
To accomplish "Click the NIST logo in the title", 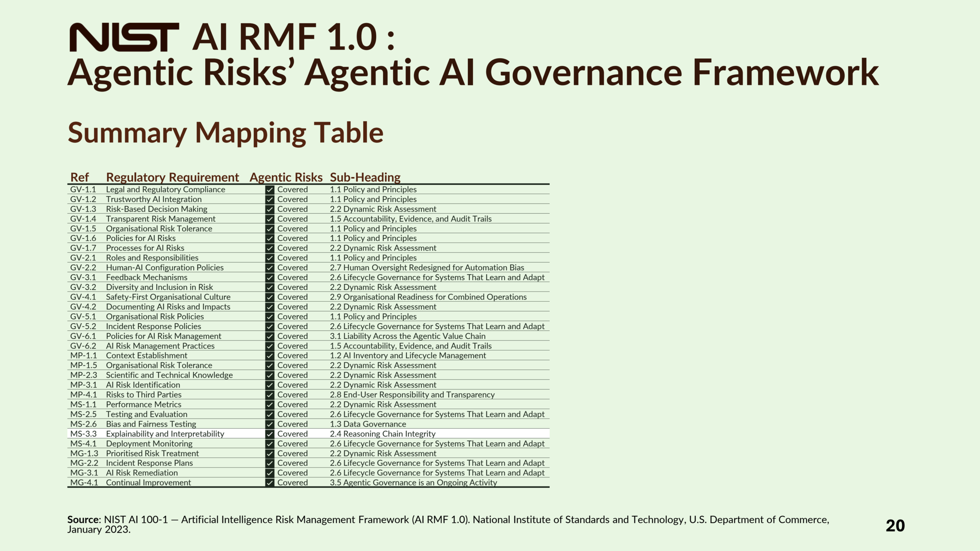I will point(124,37).
